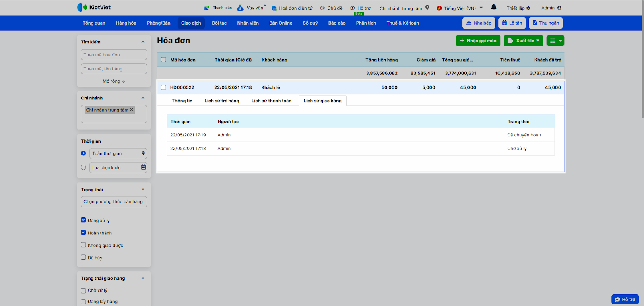Click the Nhận gọi món button
Viewport: 644px width, 306px height.
point(478,41)
